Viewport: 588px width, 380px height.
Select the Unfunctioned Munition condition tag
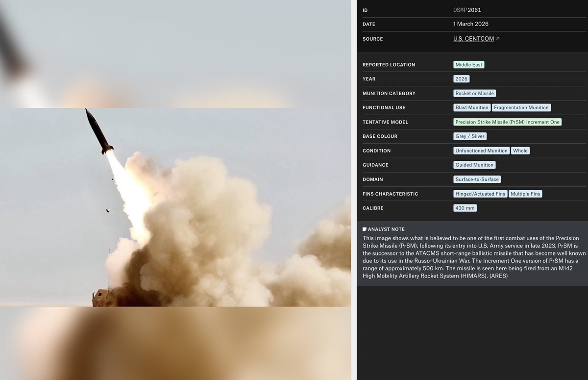pos(481,151)
